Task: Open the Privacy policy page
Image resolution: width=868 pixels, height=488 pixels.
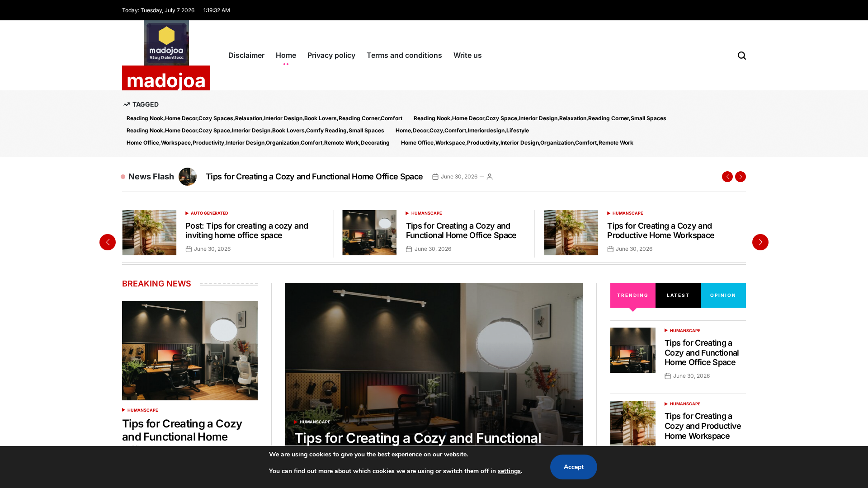Action: pyautogui.click(x=331, y=55)
